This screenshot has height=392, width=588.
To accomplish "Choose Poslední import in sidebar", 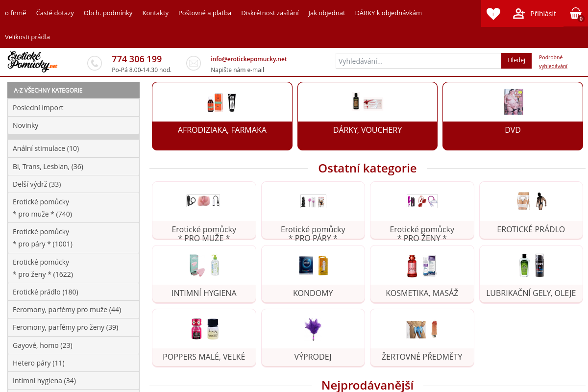I will pyautogui.click(x=73, y=108).
